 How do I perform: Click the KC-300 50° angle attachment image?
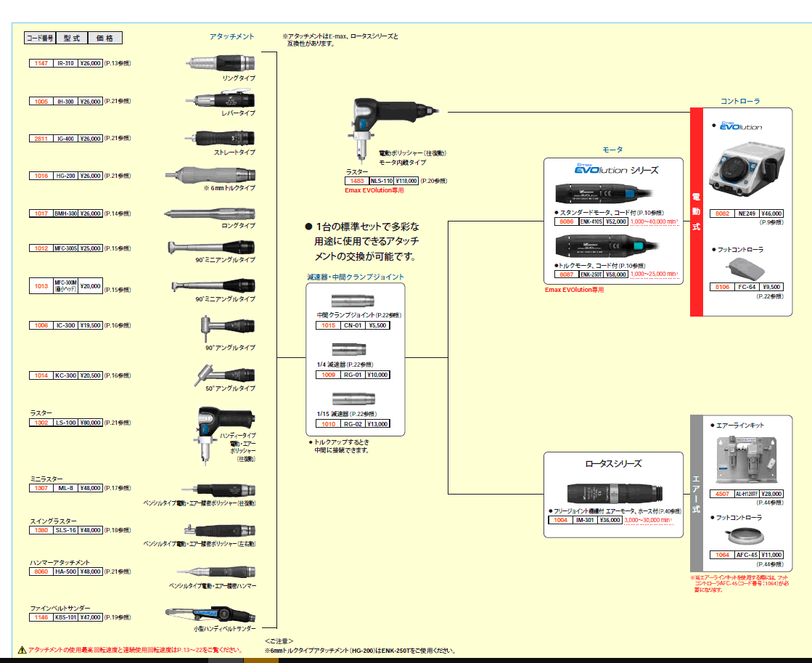tap(223, 374)
